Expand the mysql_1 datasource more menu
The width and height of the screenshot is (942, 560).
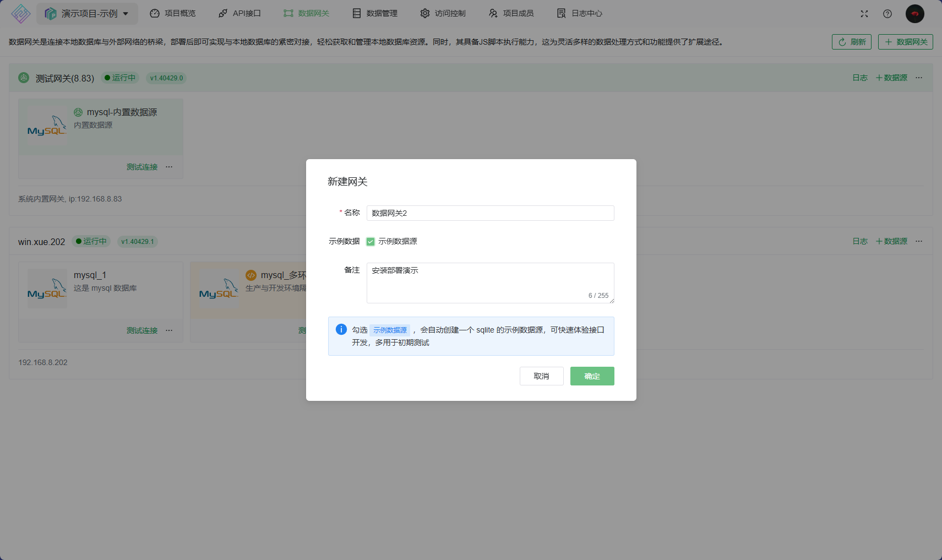coord(169,330)
